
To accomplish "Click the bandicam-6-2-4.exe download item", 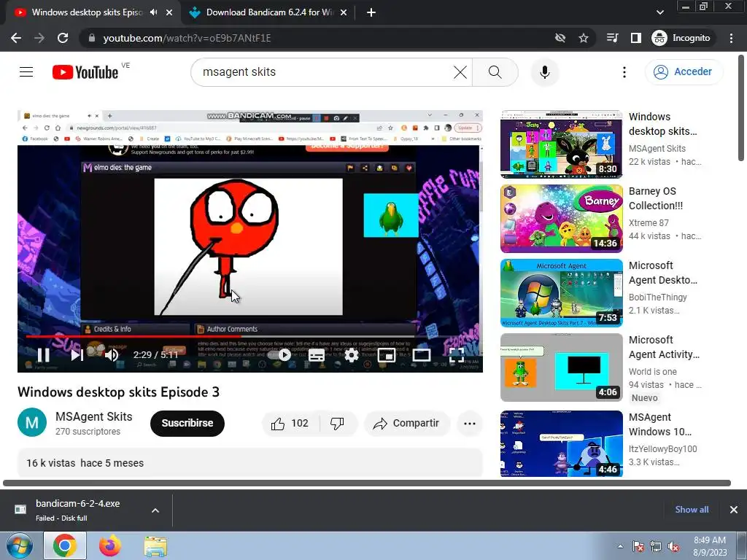I will click(x=76, y=510).
